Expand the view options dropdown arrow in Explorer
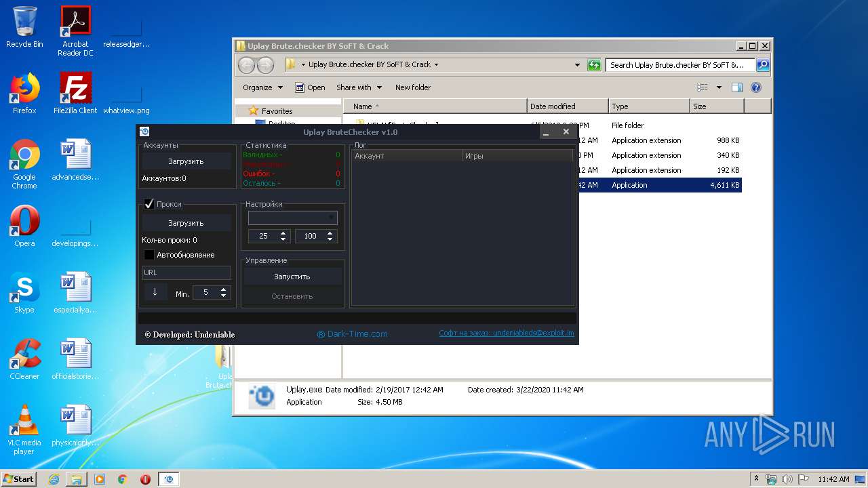This screenshot has height=488, width=868. pos(719,87)
